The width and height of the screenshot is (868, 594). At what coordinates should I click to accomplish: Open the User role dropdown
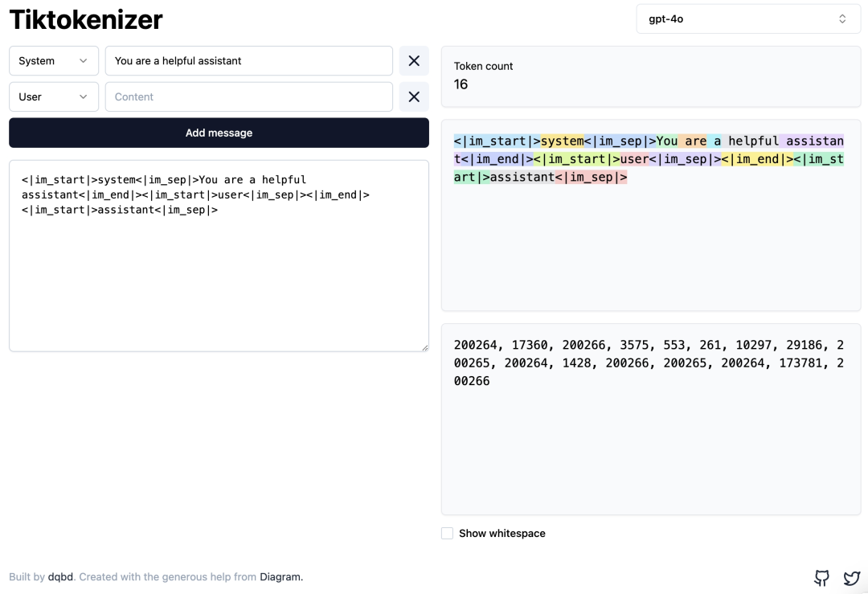point(54,97)
